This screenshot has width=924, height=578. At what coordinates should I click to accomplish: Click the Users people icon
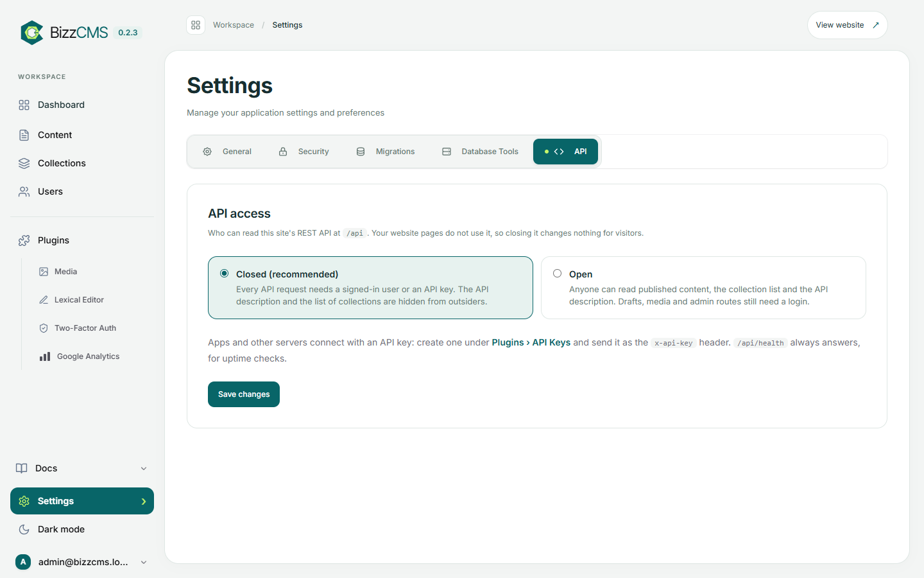24,191
